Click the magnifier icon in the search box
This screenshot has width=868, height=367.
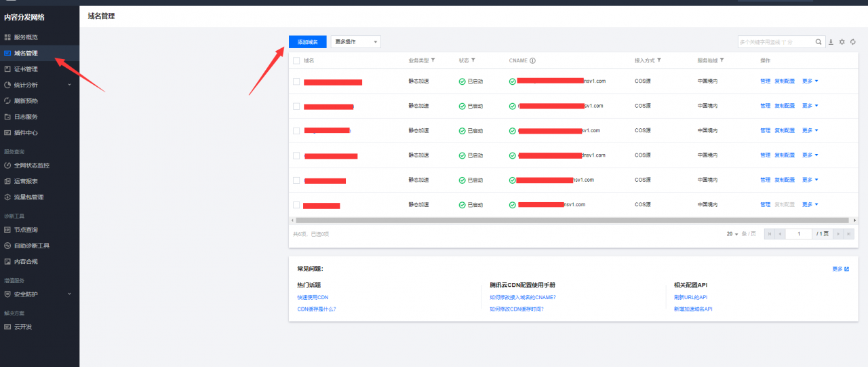coord(819,42)
